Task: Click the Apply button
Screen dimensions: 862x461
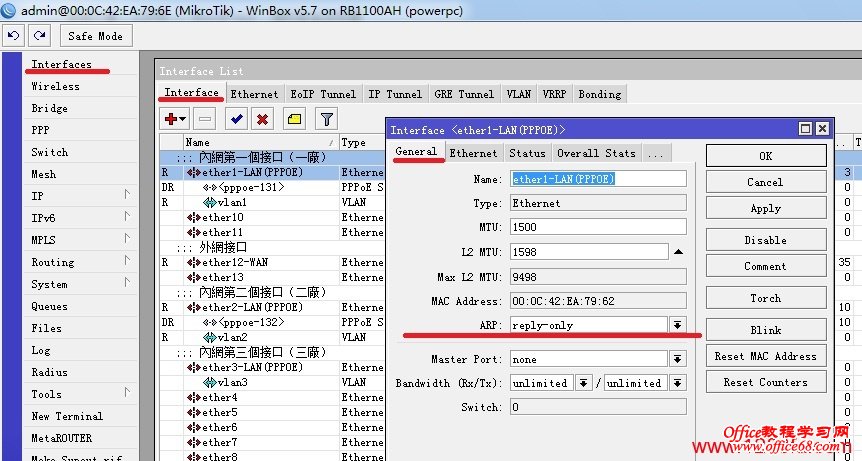Action: (766, 208)
